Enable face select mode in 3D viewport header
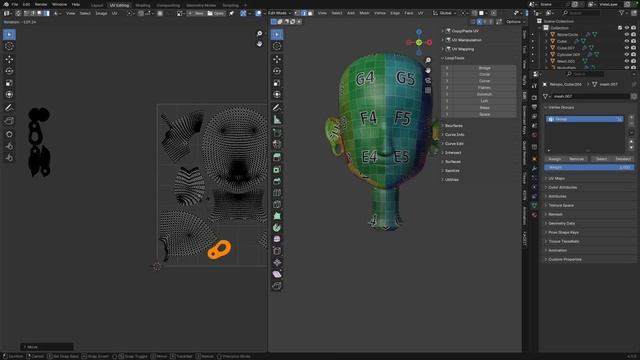The image size is (640, 360). [x=310, y=13]
